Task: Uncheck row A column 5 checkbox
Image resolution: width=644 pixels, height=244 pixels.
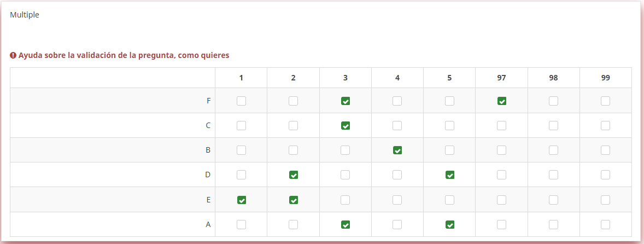Action: (x=449, y=224)
